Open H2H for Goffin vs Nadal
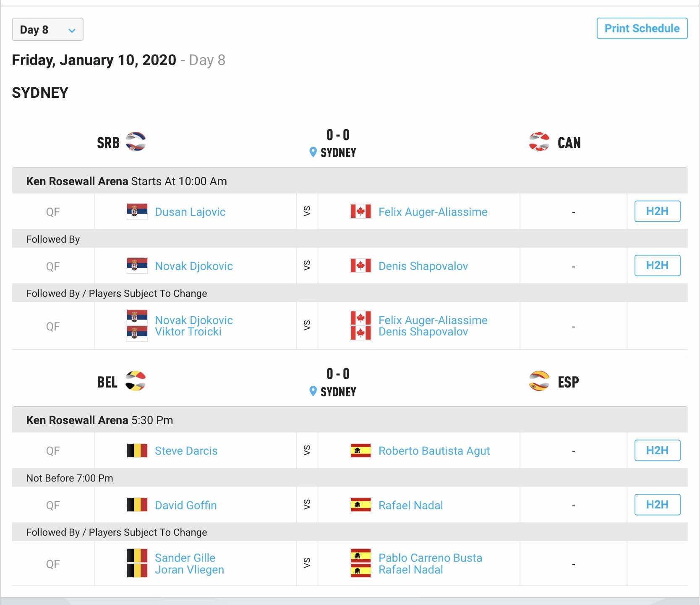Image resolution: width=700 pixels, height=605 pixels. pos(657,505)
